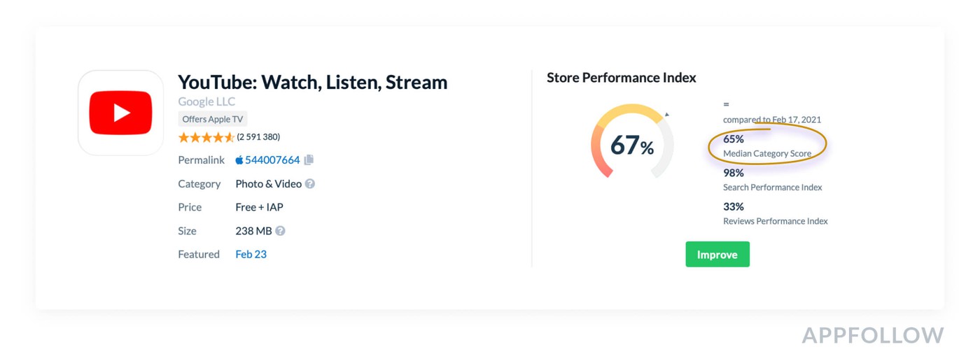Click the ratings count (2 591 380)
The height and width of the screenshot is (361, 980).
coord(258,136)
